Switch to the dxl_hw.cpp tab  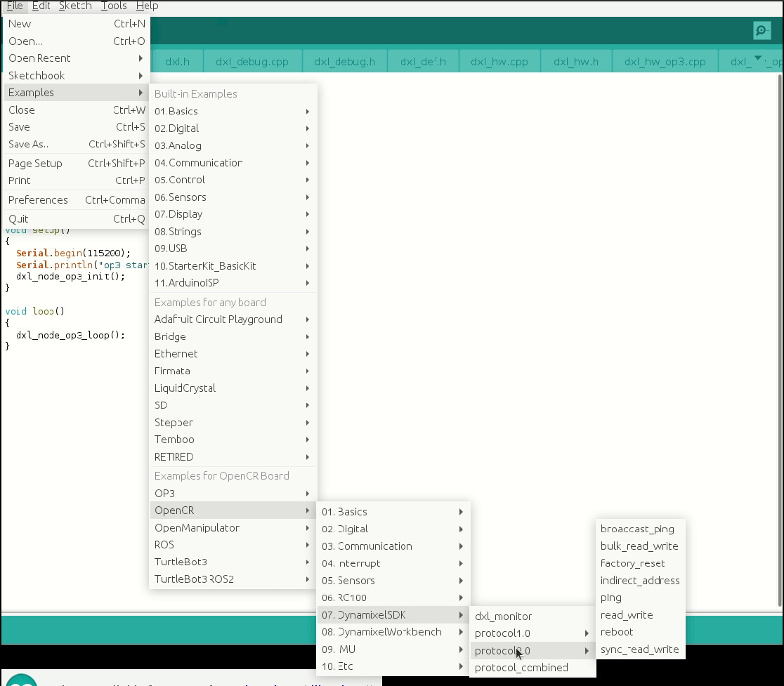pyautogui.click(x=499, y=62)
